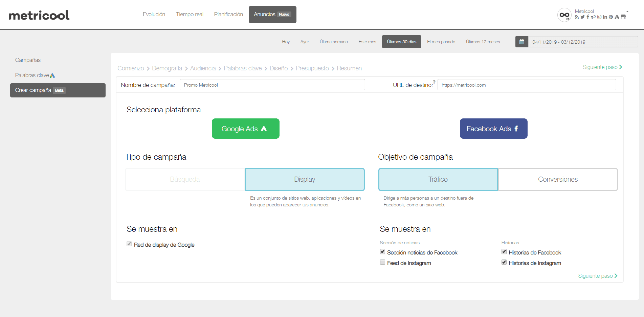
Task: Select Display campaign type
Action: pyautogui.click(x=305, y=179)
